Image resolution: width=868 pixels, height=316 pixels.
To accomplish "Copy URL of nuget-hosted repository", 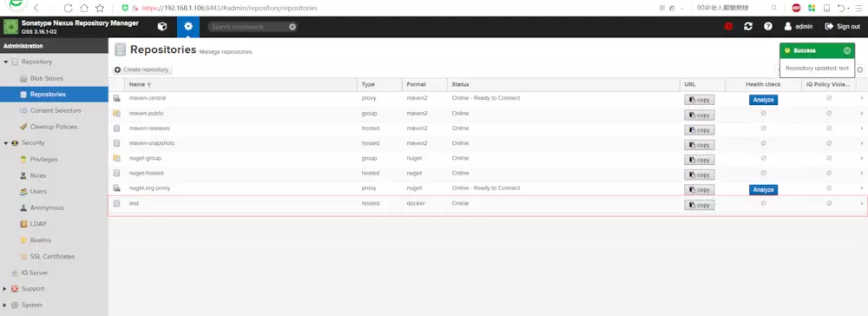I will pyautogui.click(x=699, y=174).
